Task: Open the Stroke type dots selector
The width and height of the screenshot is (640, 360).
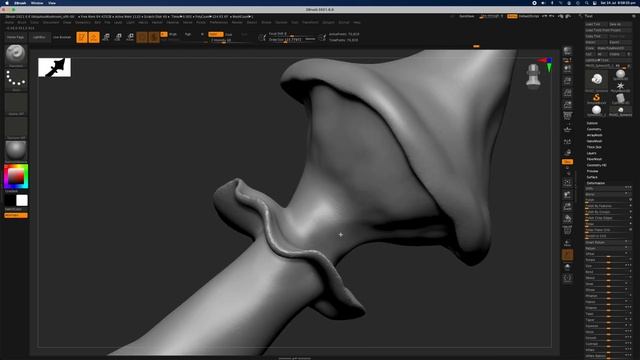Action: point(16,78)
